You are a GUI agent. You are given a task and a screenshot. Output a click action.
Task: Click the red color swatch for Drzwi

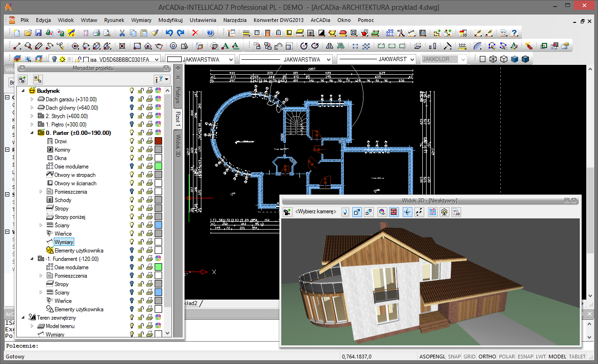pyautogui.click(x=158, y=141)
